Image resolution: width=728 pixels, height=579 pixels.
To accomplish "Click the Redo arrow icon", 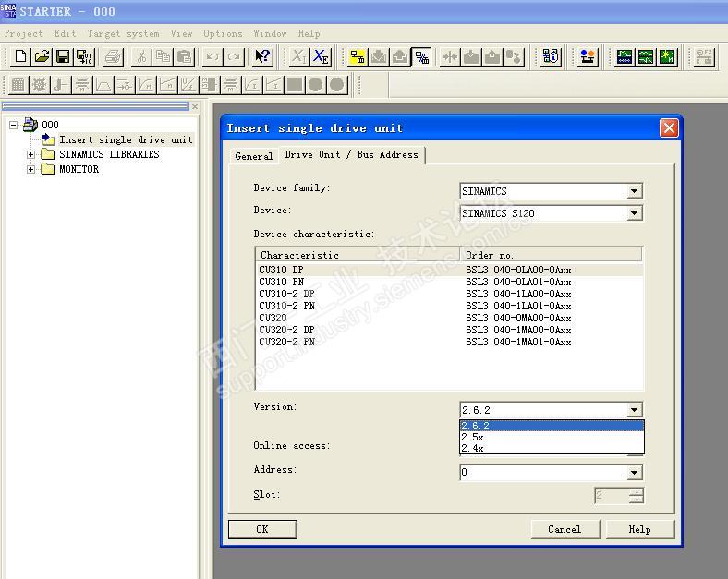I will (x=234, y=56).
